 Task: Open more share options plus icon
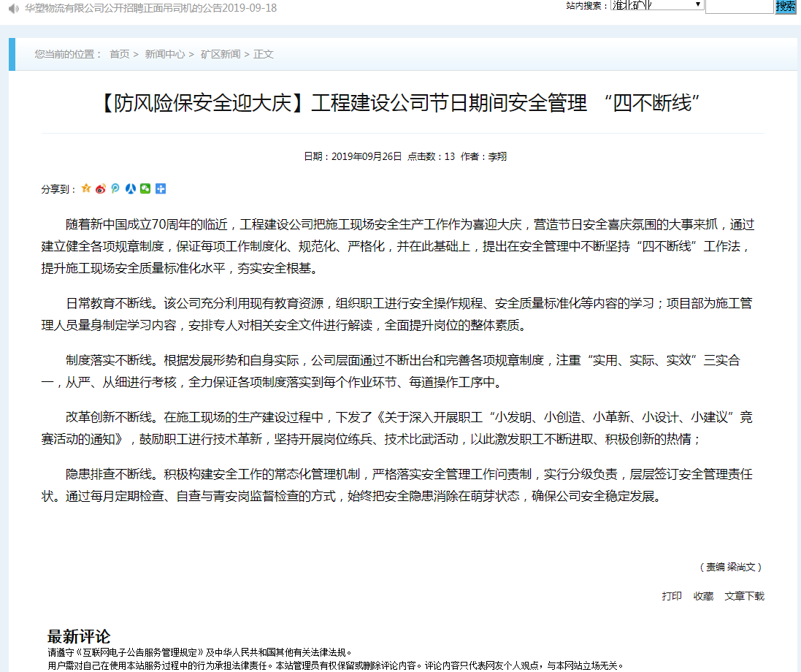[x=161, y=188]
